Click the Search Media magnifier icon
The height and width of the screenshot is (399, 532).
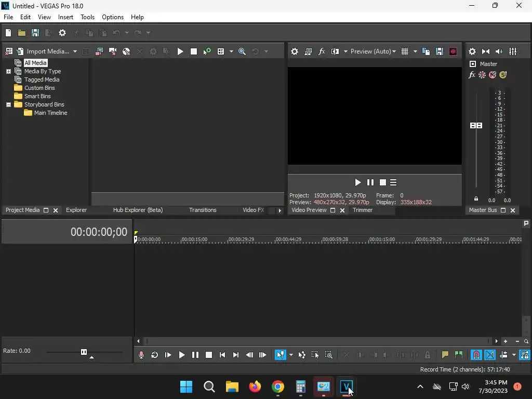pyautogui.click(x=242, y=51)
